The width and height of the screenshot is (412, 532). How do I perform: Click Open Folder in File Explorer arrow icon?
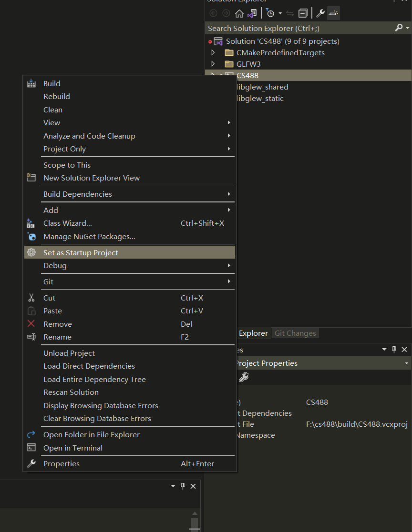pyautogui.click(x=31, y=434)
